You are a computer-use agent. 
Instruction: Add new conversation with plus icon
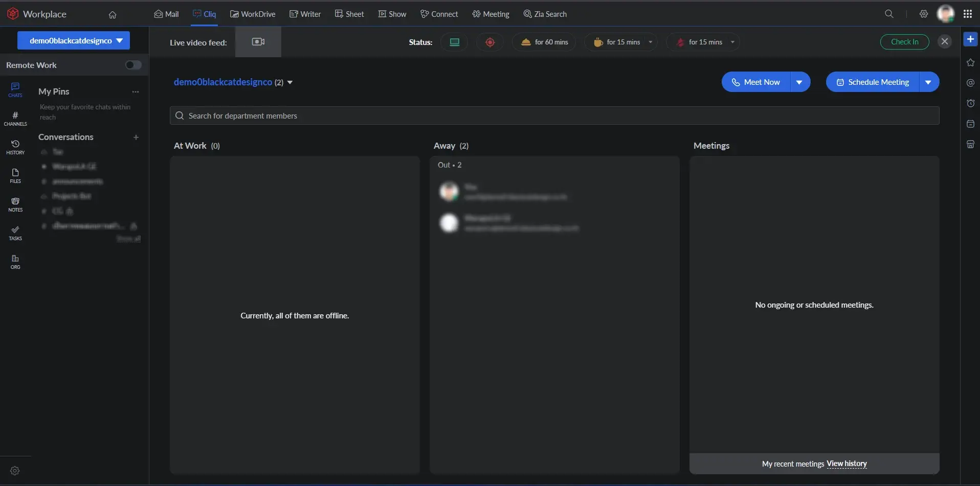[136, 137]
